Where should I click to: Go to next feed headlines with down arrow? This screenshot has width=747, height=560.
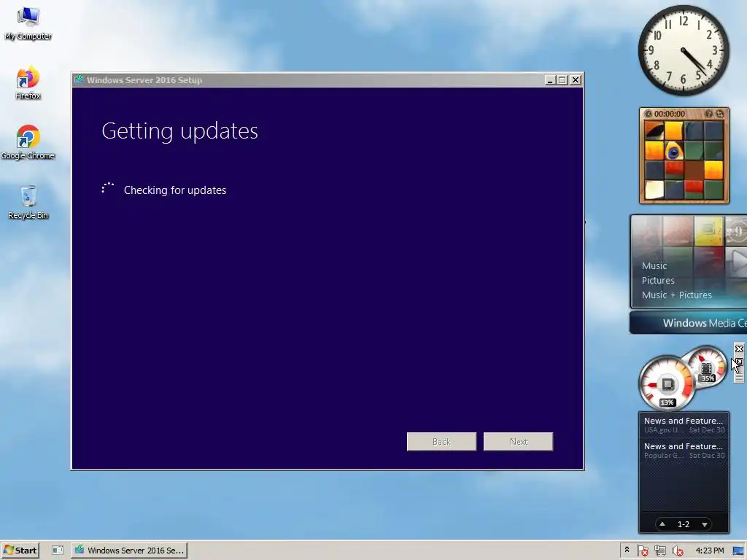pyautogui.click(x=705, y=524)
